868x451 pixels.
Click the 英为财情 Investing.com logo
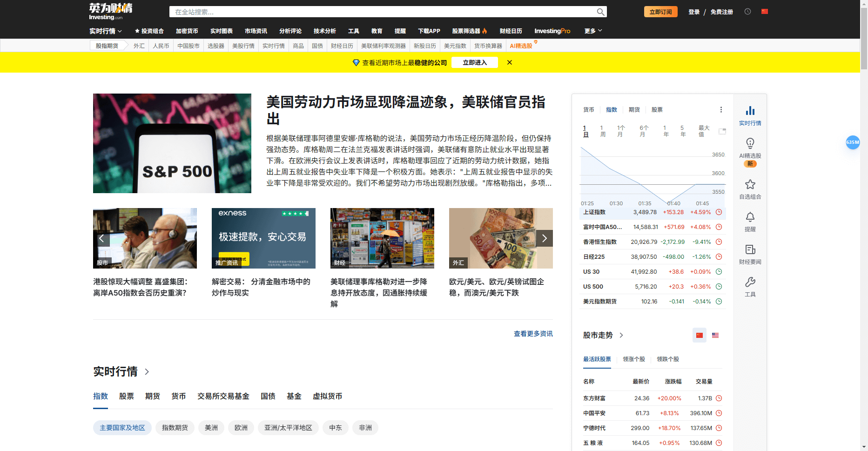(x=111, y=12)
